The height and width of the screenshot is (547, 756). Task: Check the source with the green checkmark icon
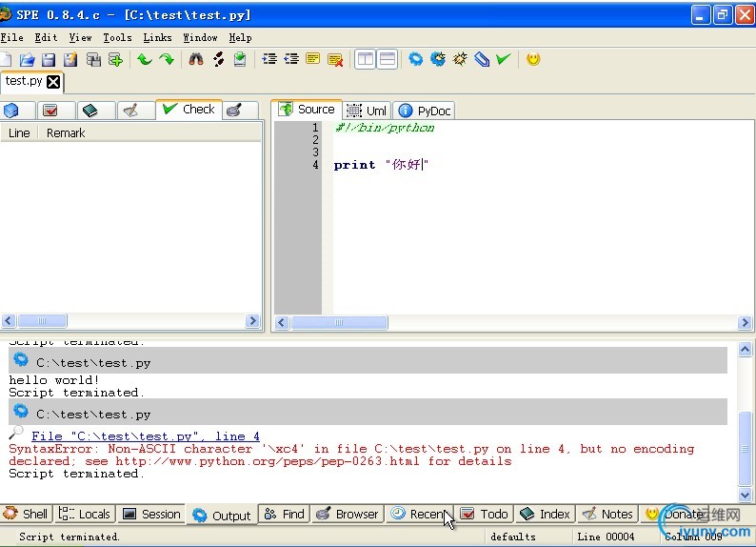pos(504,59)
